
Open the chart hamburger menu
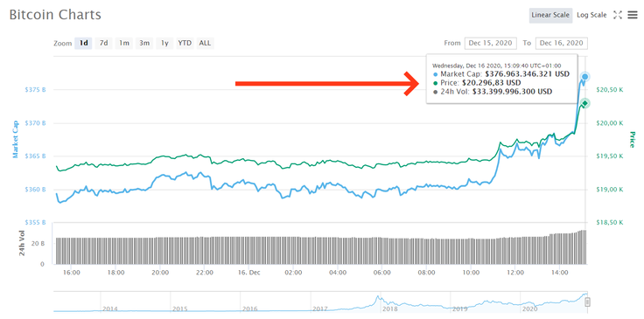click(633, 15)
